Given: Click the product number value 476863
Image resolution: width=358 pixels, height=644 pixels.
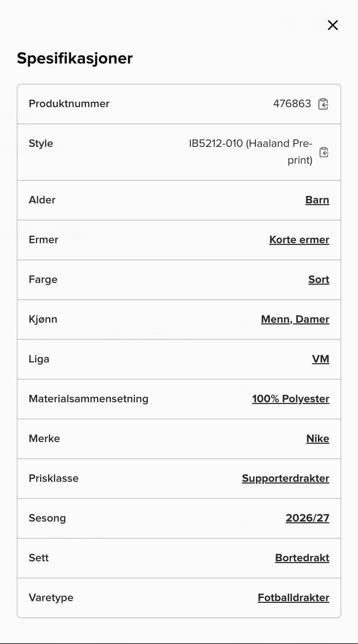Looking at the screenshot, I should tap(292, 104).
